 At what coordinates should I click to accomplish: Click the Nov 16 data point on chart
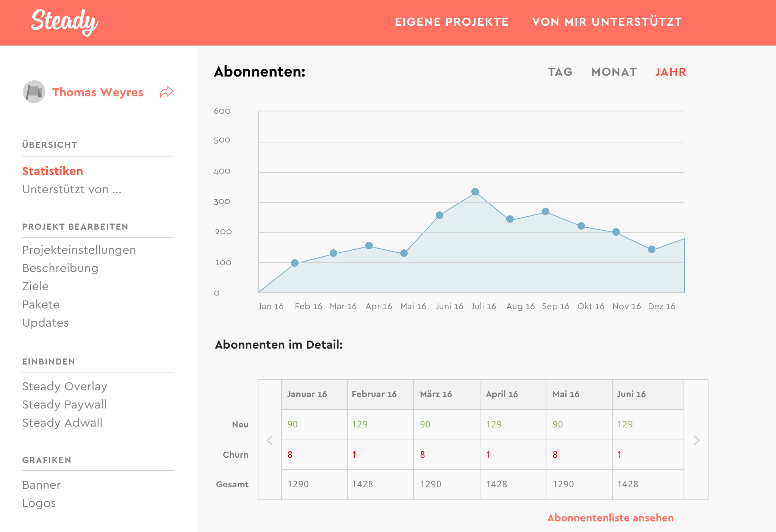pos(616,232)
